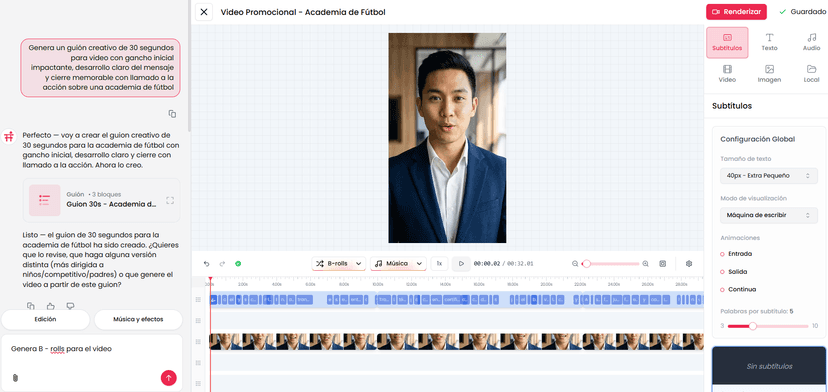Click the video preview canvas
Viewport: 828px width, 392px height.
click(x=447, y=138)
